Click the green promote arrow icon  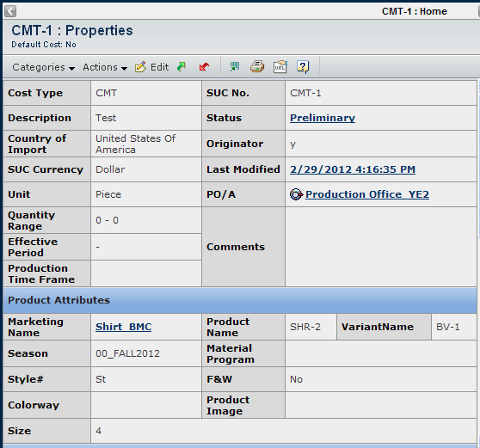pos(182,66)
